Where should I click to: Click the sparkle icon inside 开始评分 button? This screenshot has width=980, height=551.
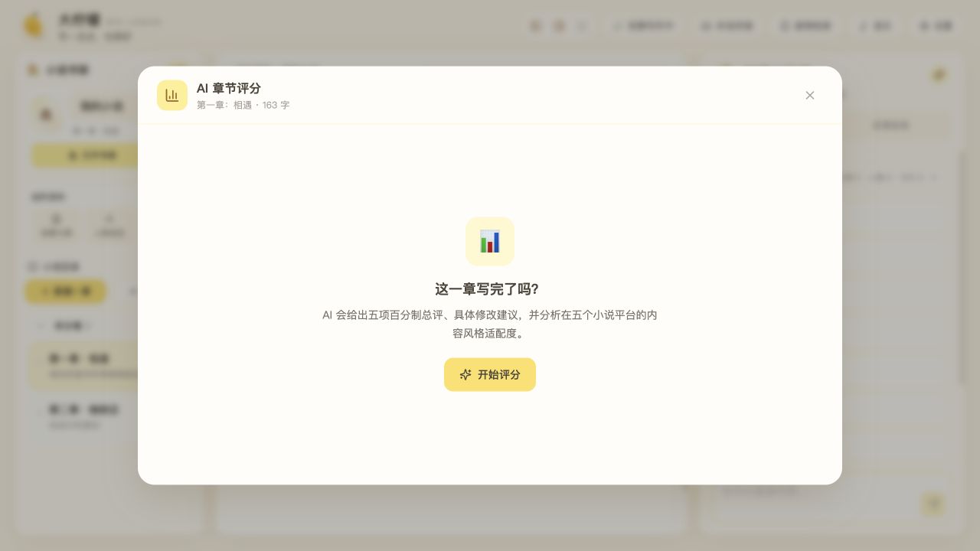point(465,374)
